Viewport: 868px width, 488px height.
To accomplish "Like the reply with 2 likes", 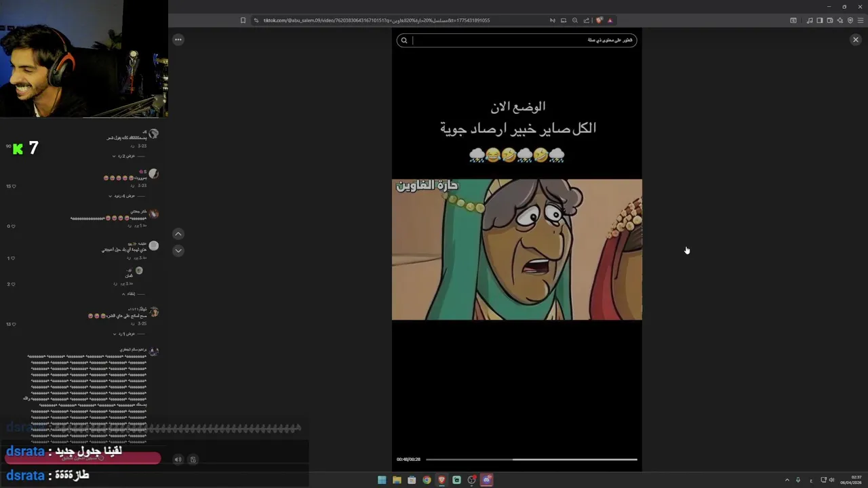I will coord(13,284).
